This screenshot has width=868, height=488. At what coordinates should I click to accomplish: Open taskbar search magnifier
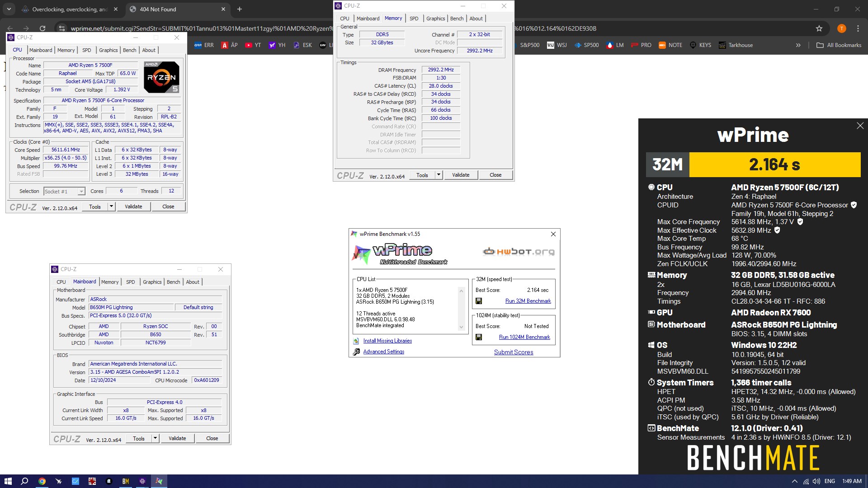tap(24, 481)
